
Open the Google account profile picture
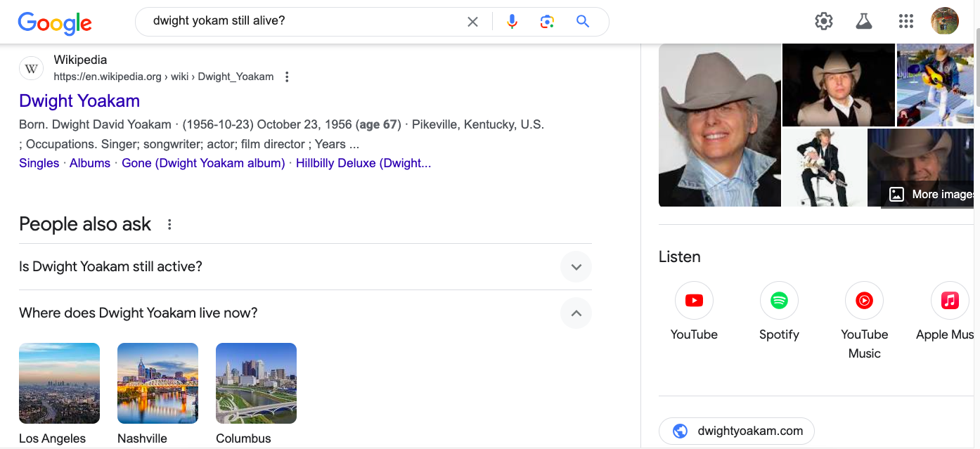click(945, 21)
